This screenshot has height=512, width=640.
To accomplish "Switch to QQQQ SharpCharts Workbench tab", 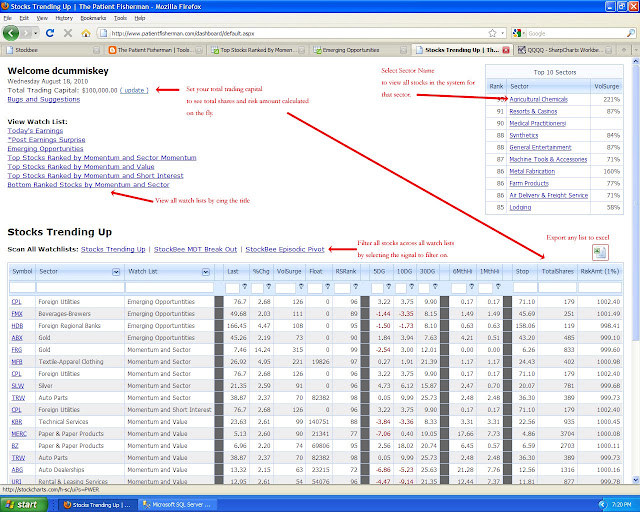I will pos(565,50).
